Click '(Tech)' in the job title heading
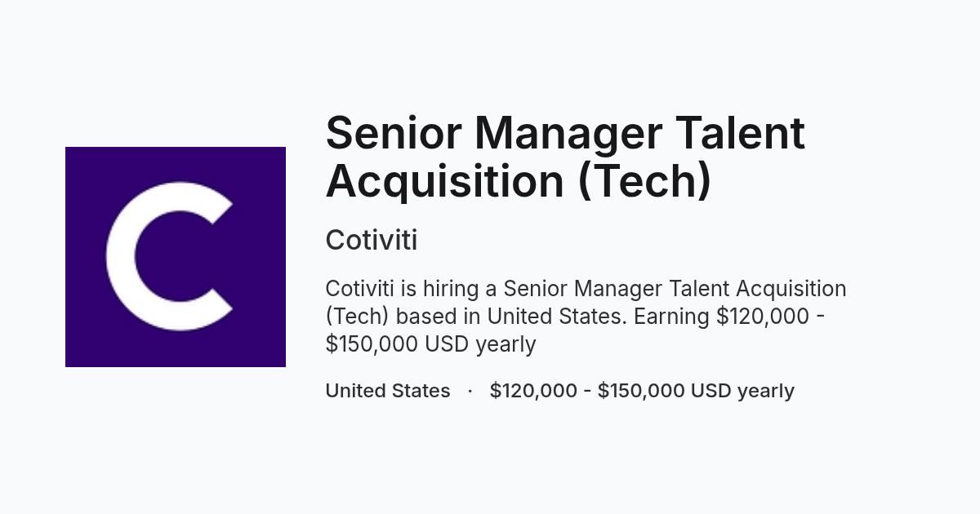The width and height of the screenshot is (980, 514). (645, 182)
